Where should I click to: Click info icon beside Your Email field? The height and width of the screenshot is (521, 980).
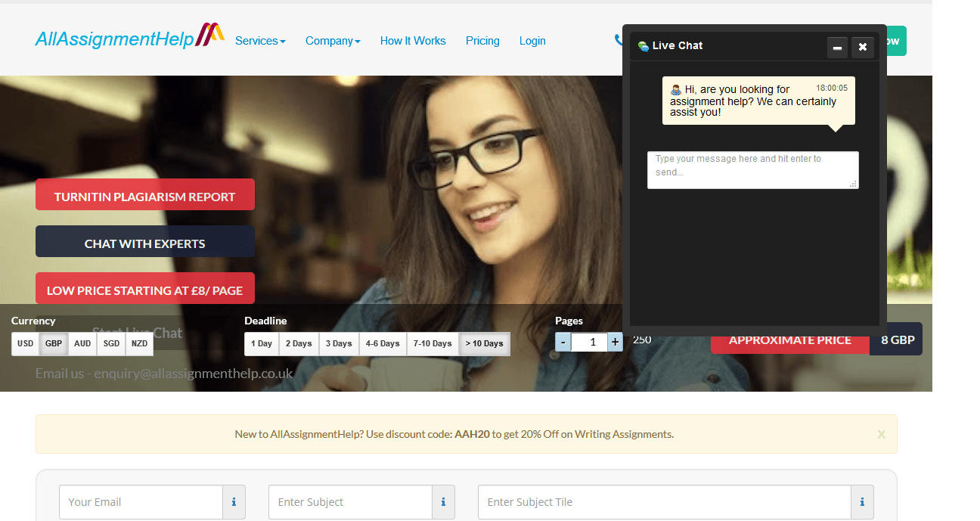click(234, 502)
